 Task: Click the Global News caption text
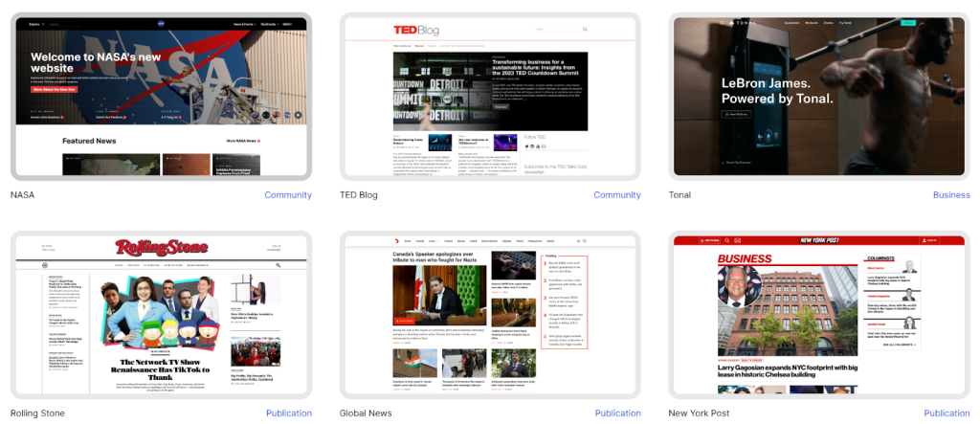(366, 413)
